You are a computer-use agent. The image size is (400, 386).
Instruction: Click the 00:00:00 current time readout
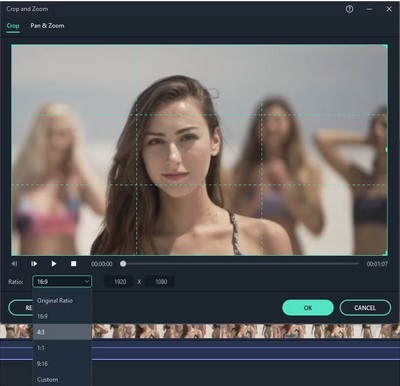pos(102,264)
